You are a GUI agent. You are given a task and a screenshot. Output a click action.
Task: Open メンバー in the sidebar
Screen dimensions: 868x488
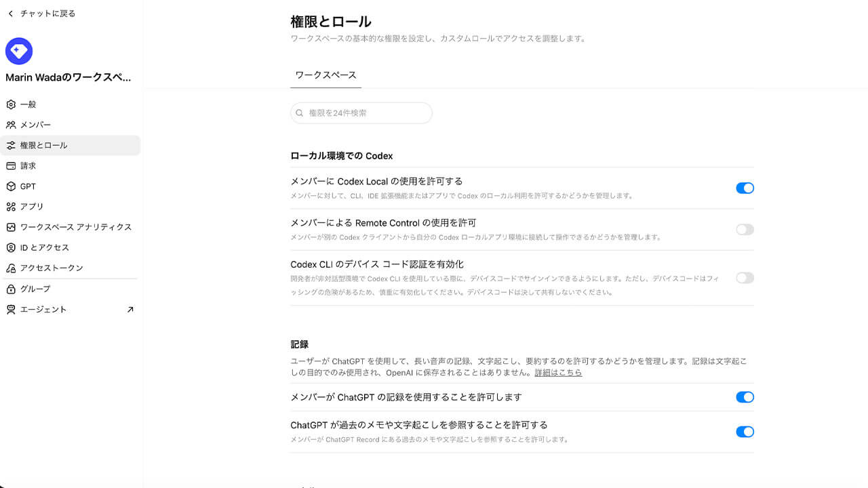[71, 125]
